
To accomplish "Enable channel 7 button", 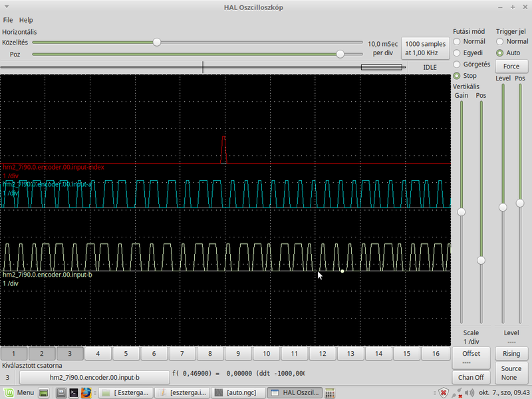I will [x=182, y=354].
